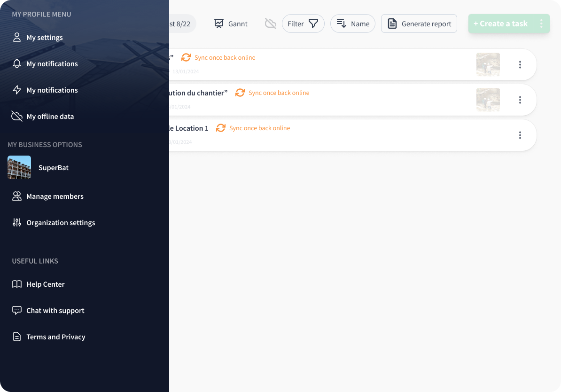The width and height of the screenshot is (561, 392).
Task: Click the Generate report button
Action: coord(419,24)
